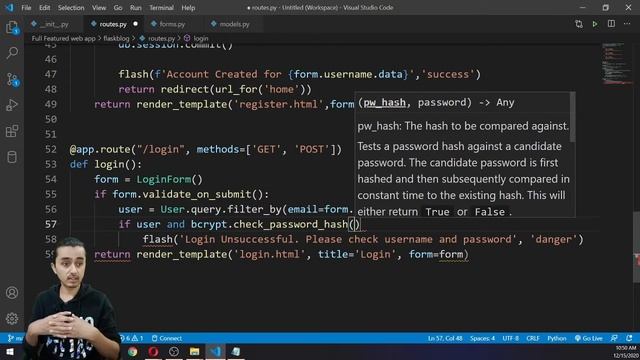
Task: Click the VS Code taskbar icon
Action: coord(216,351)
